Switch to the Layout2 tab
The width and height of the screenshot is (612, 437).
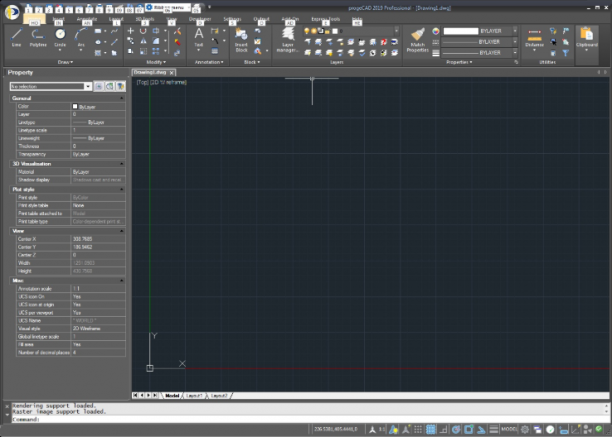(219, 396)
